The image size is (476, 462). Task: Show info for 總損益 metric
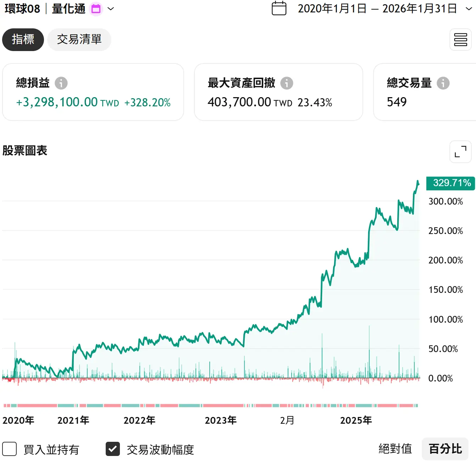click(61, 83)
